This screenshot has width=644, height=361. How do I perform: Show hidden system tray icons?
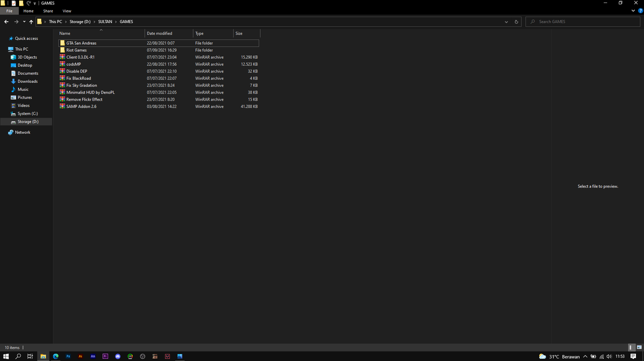585,356
